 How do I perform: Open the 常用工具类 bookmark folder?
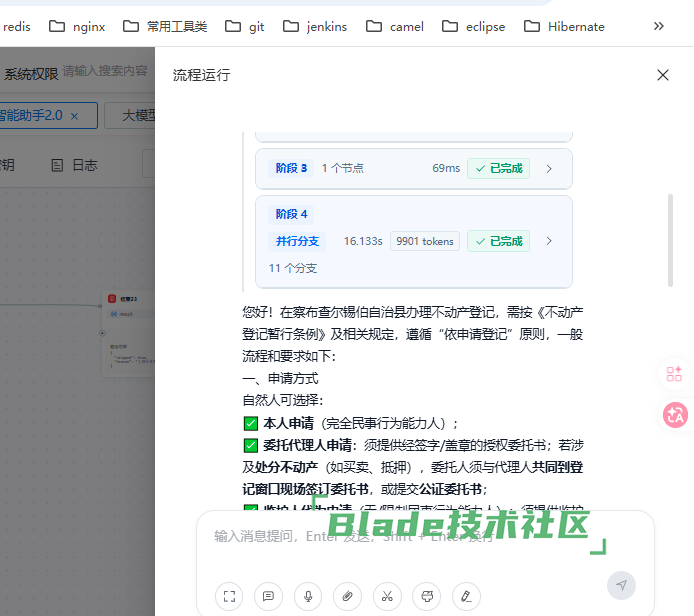[x=165, y=27]
